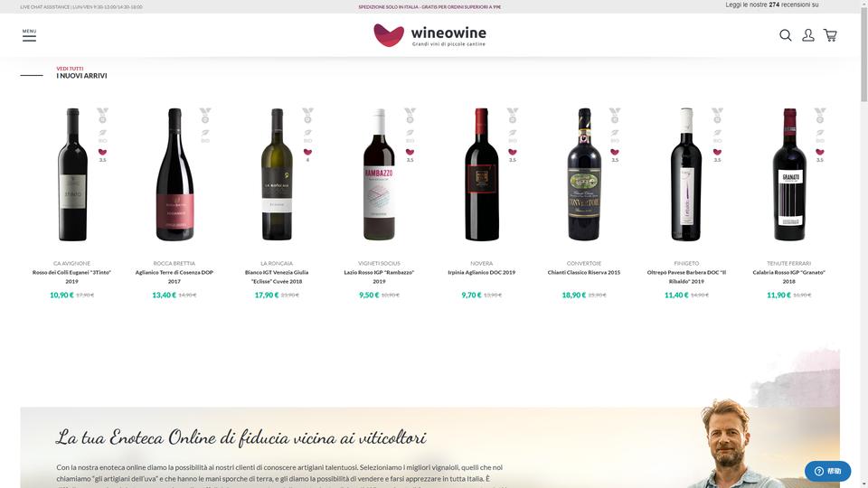Click bio leaf icon beside Convertoie bottle
Image resolution: width=868 pixels, height=488 pixels.
point(615,133)
